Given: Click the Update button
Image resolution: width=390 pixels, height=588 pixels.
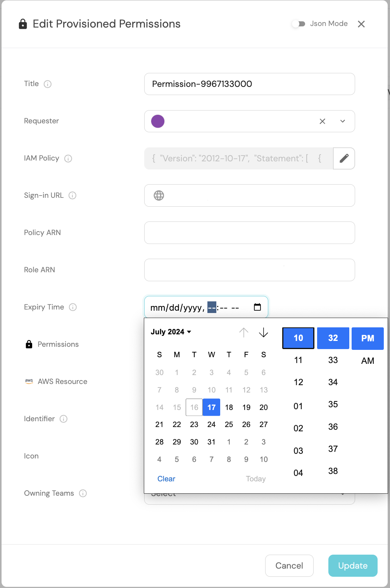Looking at the screenshot, I should click(x=352, y=566).
